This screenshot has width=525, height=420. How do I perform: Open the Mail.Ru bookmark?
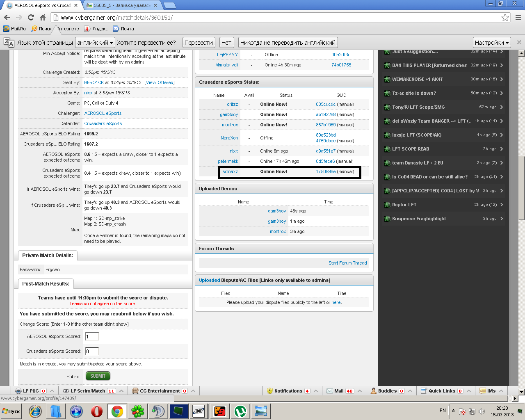(x=14, y=29)
